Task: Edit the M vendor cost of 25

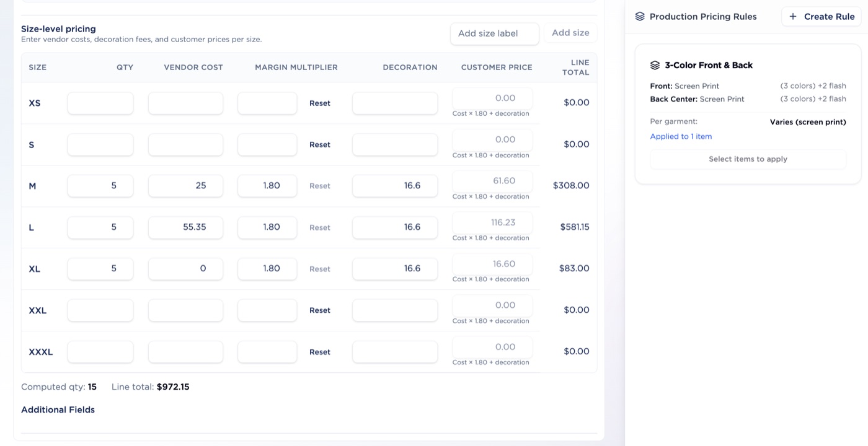Action: (185, 186)
